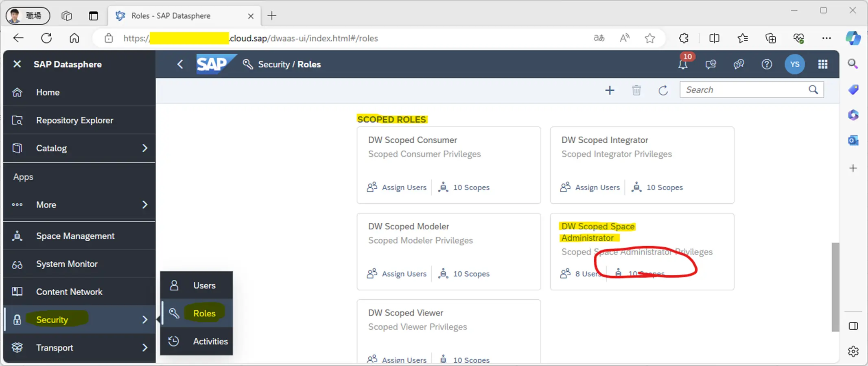
Task: Assign Users on DW Scoped Consumer
Action: point(396,187)
